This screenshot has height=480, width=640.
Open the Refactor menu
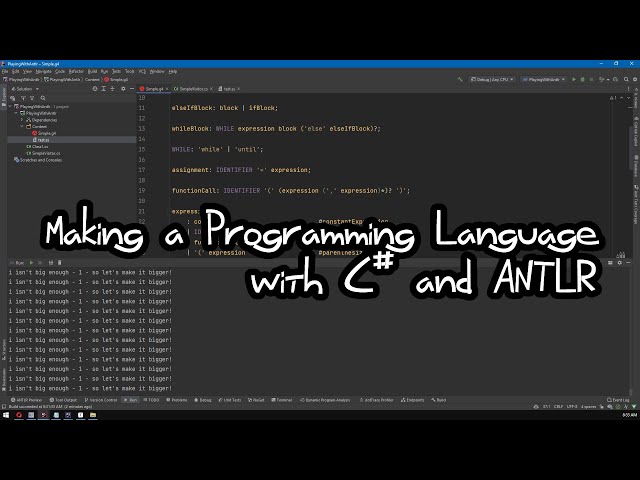[76, 71]
